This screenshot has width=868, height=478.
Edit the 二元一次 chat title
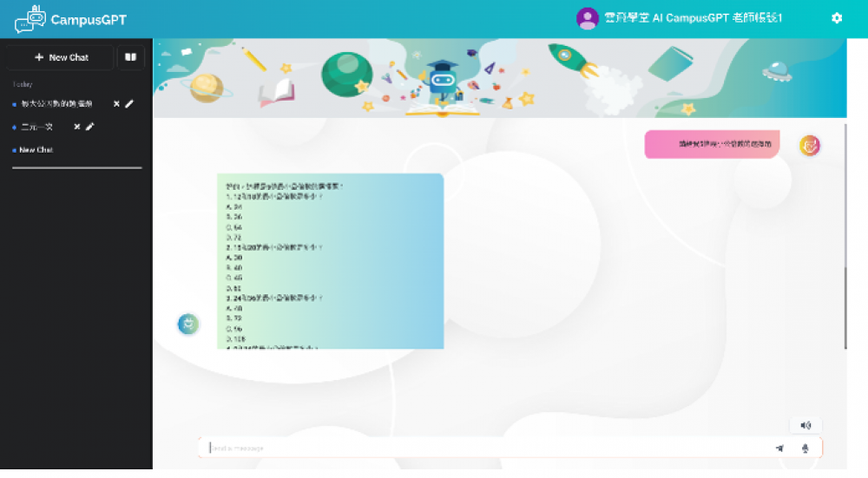[89, 127]
